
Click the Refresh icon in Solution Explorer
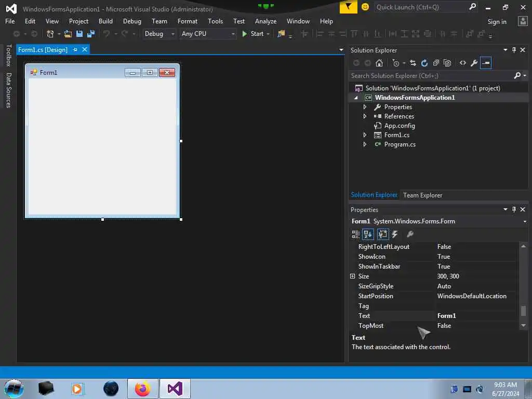pyautogui.click(x=424, y=63)
